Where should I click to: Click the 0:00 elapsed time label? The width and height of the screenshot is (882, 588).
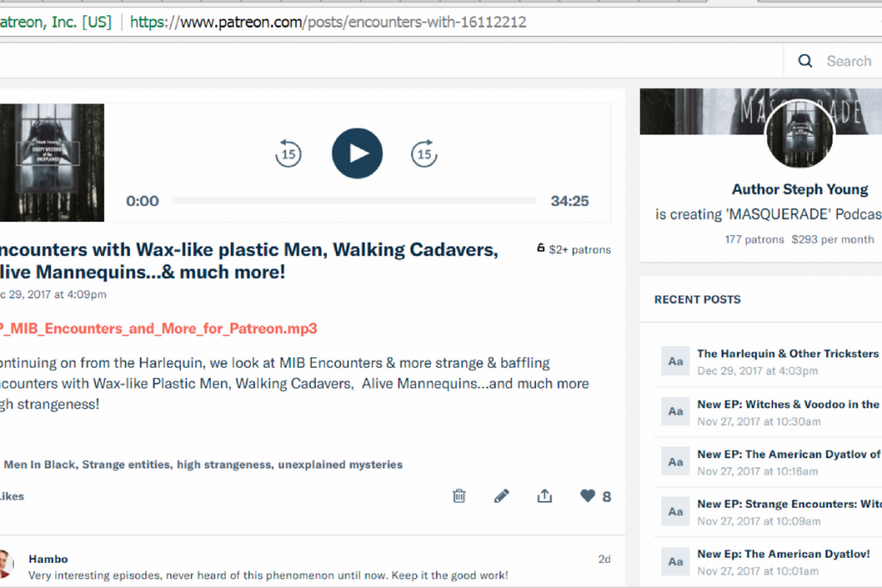[142, 201]
